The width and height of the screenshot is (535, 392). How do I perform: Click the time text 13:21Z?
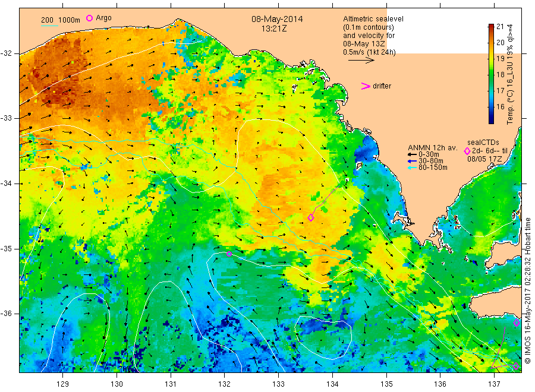[x=274, y=29]
